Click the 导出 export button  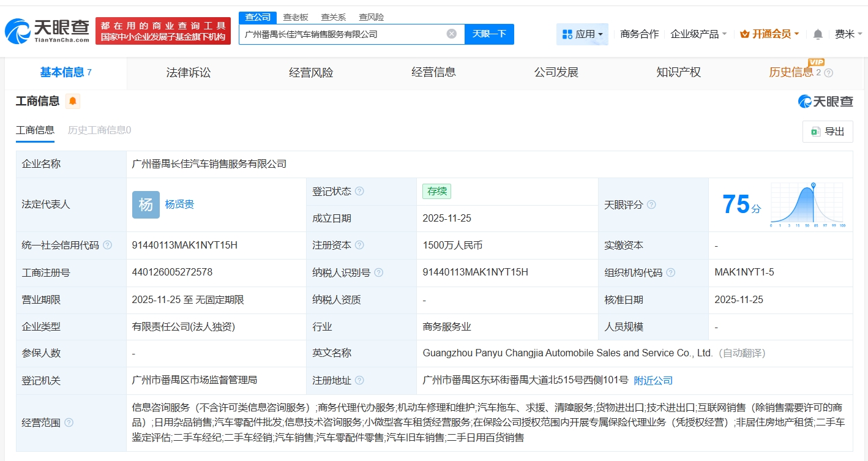[828, 132]
